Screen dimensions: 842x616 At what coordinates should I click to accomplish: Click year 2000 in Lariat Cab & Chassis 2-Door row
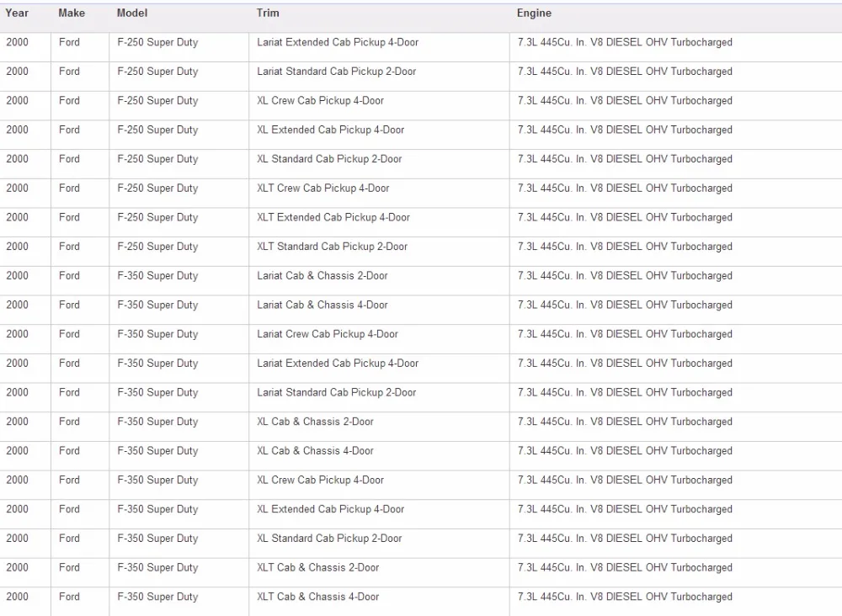click(x=17, y=276)
